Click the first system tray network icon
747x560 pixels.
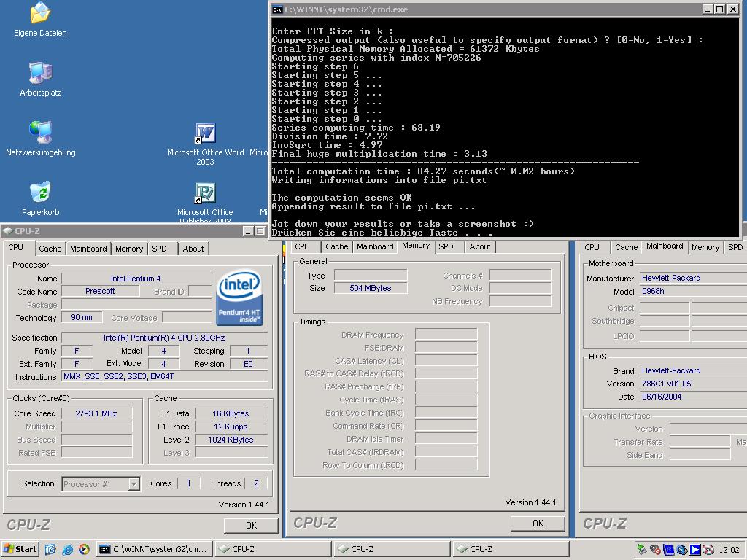[642, 550]
